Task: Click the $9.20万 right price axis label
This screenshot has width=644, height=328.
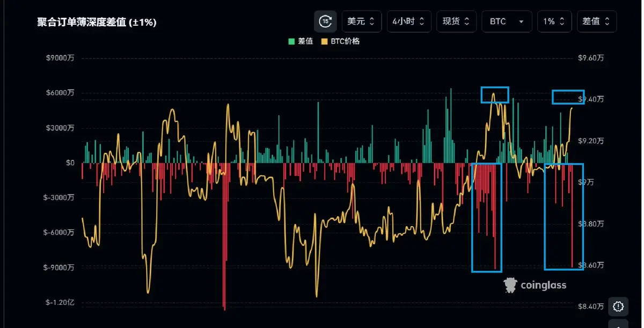Action: coord(591,141)
